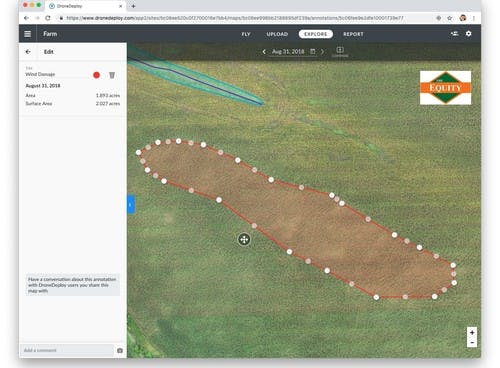The height and width of the screenshot is (368, 500).
Task: Go to the previous map date
Action: [x=264, y=52]
